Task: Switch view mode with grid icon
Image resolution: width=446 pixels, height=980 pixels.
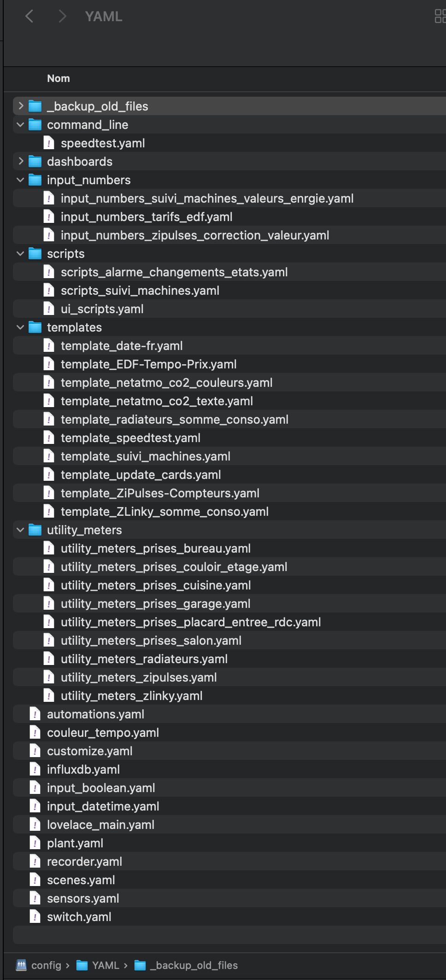Action: (x=440, y=16)
